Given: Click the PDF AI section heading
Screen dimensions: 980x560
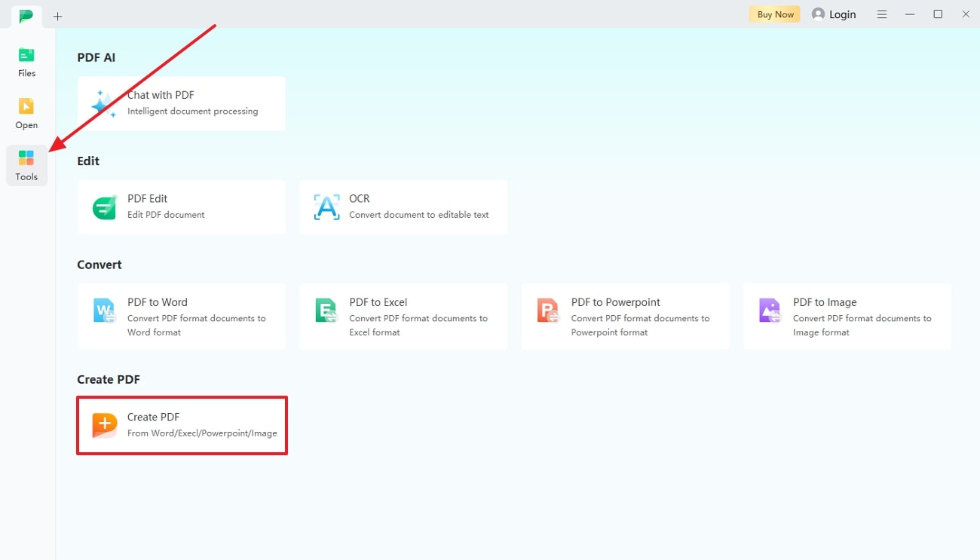Looking at the screenshot, I should pos(96,57).
